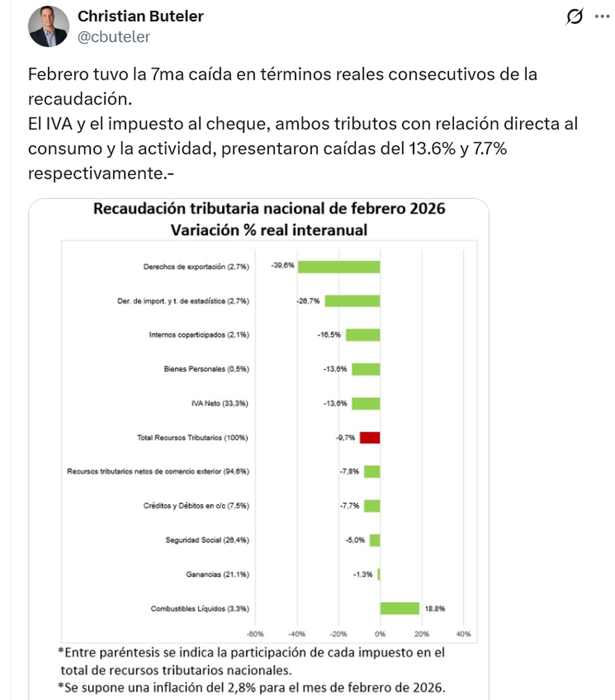Click the Grok explain-post icon
Screen dimensions: 615x700
pos(575,17)
